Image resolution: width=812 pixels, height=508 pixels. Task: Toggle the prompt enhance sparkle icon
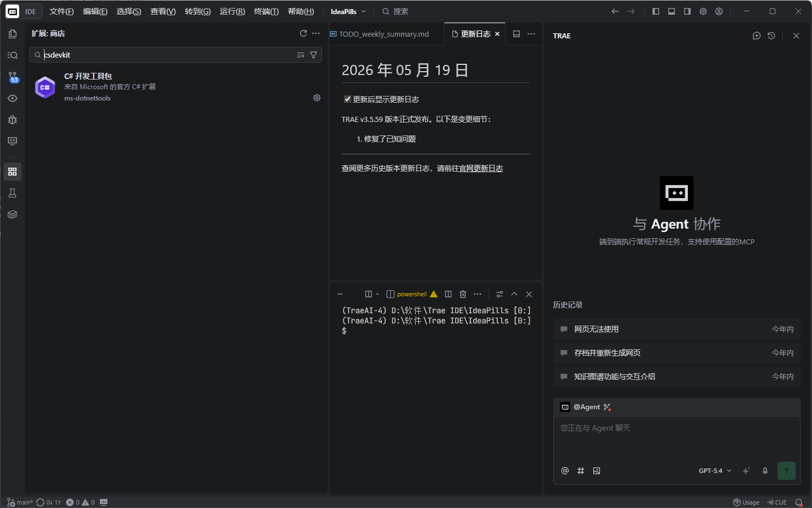[746, 471]
